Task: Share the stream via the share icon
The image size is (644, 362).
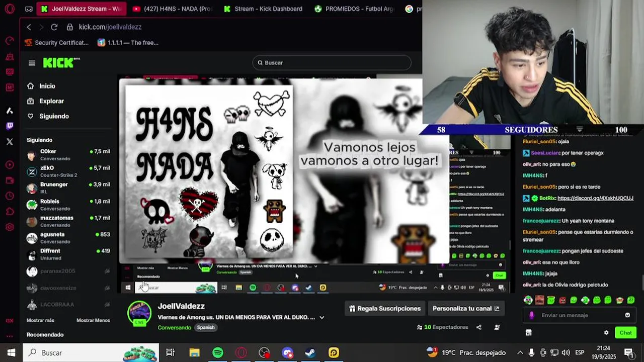Action: [x=479, y=327]
